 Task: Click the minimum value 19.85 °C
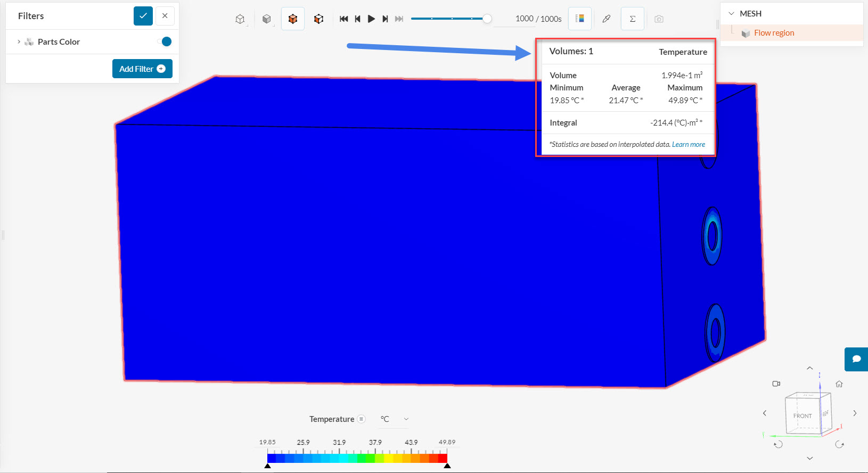click(x=567, y=100)
